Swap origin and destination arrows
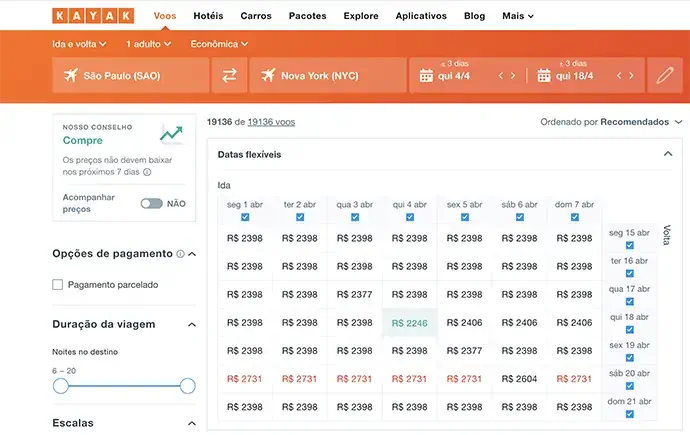 (x=229, y=76)
